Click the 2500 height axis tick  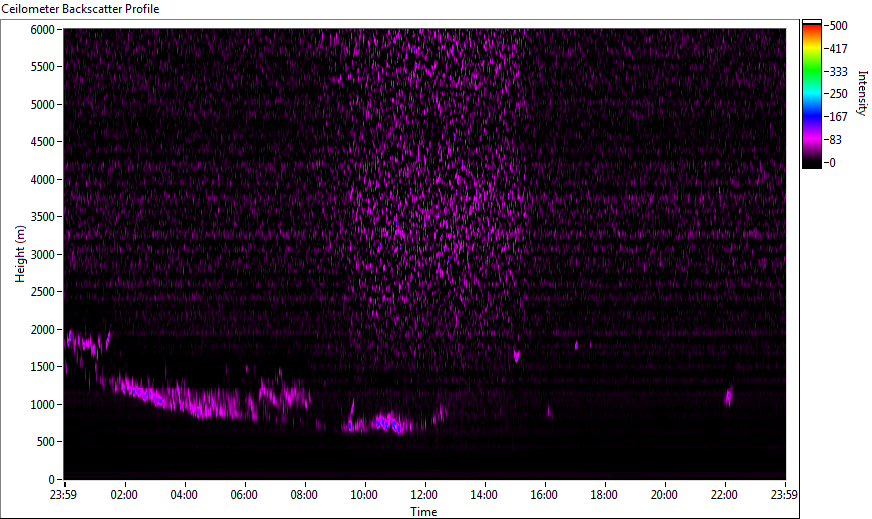click(x=43, y=292)
